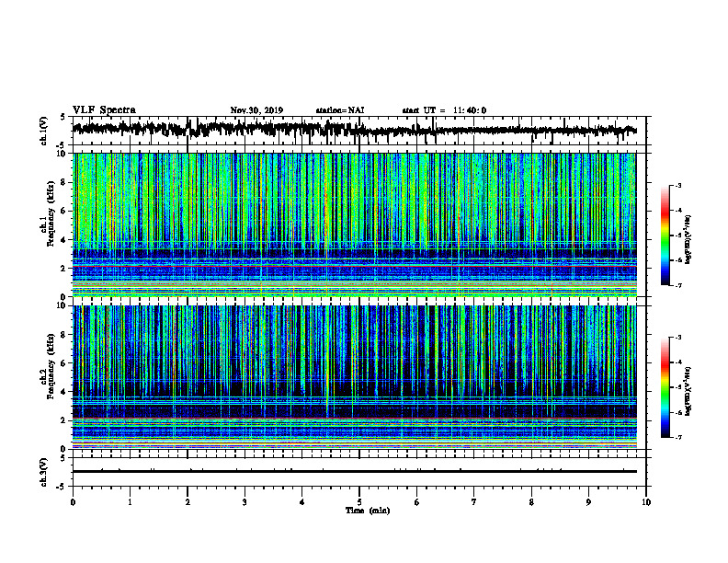Click the ch.1 frequency spectrogram panel
The height and width of the screenshot is (563, 728).
click(x=355, y=224)
